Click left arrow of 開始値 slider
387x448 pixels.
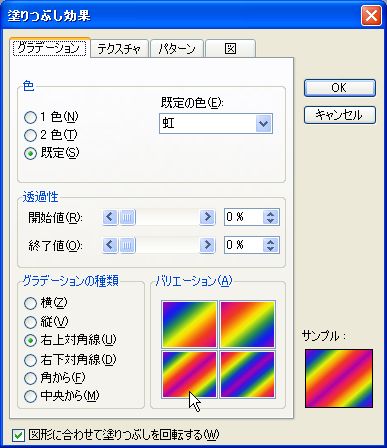(x=110, y=217)
